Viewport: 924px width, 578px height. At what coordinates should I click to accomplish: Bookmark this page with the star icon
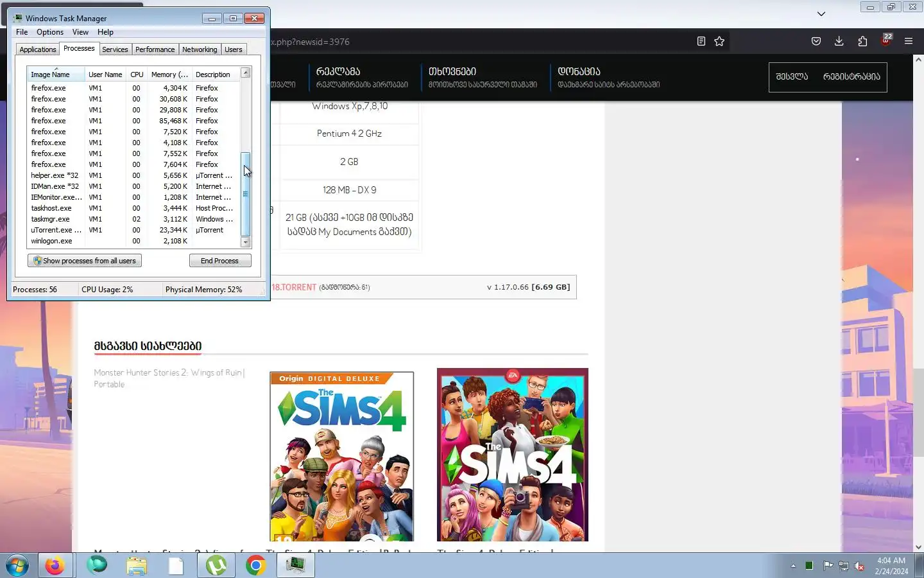click(x=719, y=41)
